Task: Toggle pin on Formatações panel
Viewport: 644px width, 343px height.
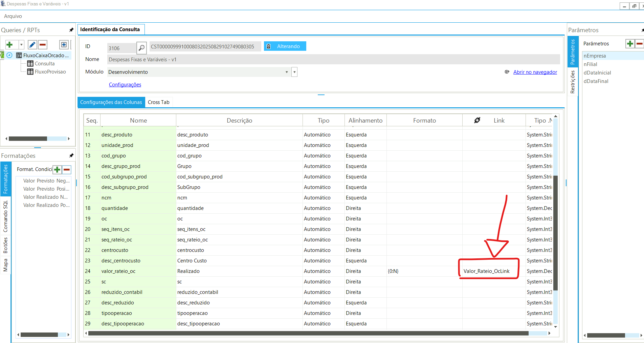Action: pyautogui.click(x=71, y=155)
